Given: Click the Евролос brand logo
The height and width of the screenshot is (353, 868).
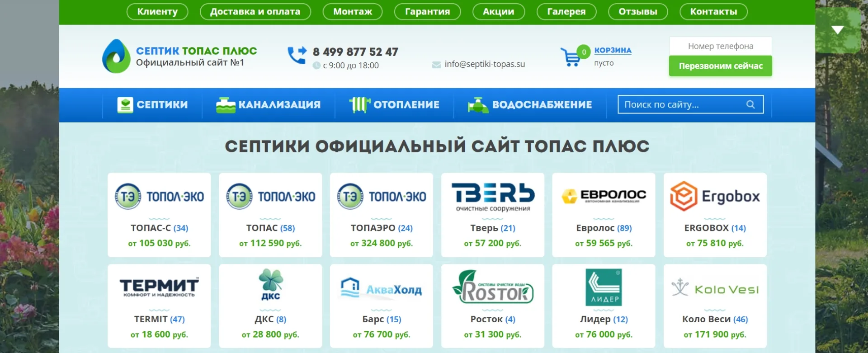Looking at the screenshot, I should 604,196.
